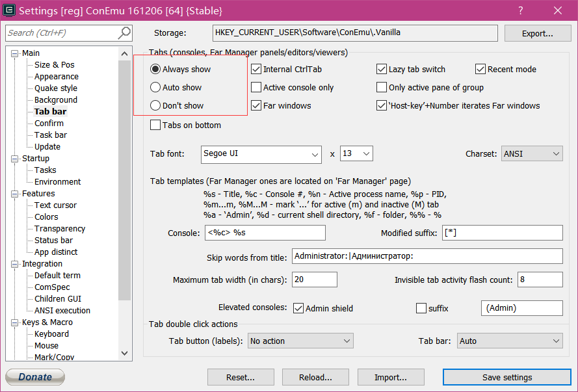This screenshot has width=578, height=392.
Task: Toggle the Lazy tab switch checkbox
Action: [x=382, y=69]
